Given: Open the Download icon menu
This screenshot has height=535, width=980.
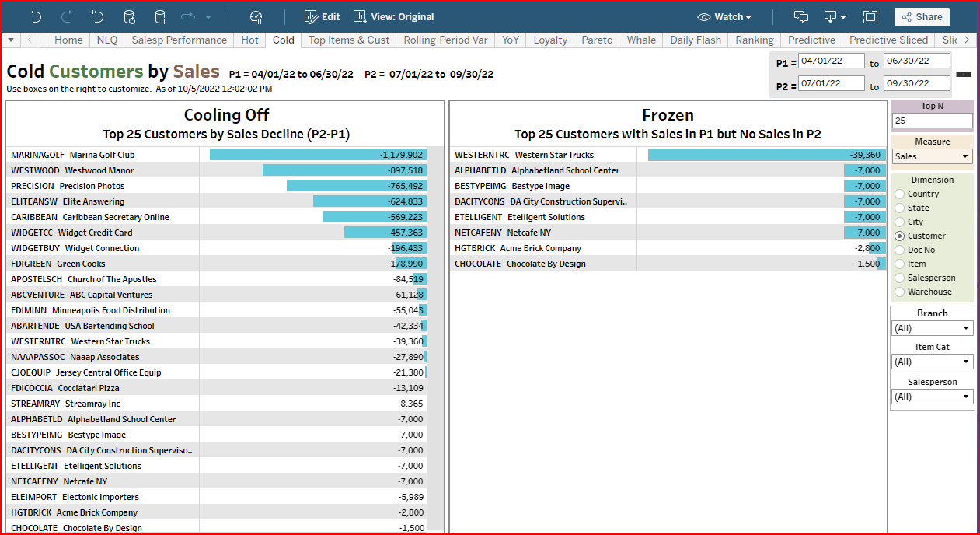Looking at the screenshot, I should [834, 16].
